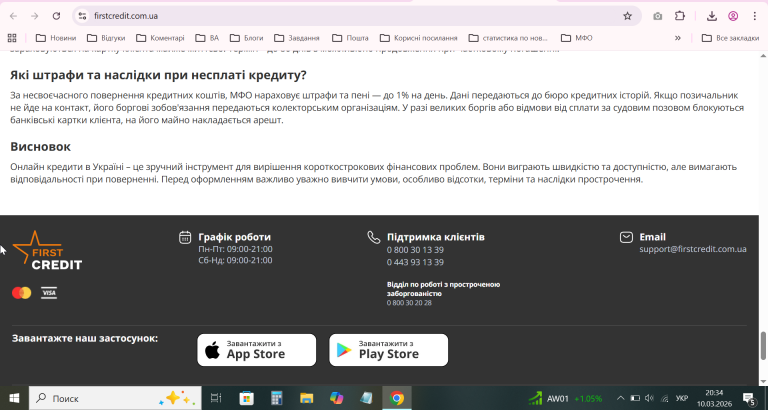768x410 pixels.
Task: Open the Корисні посилання bookmarks folder
Action: click(419, 38)
